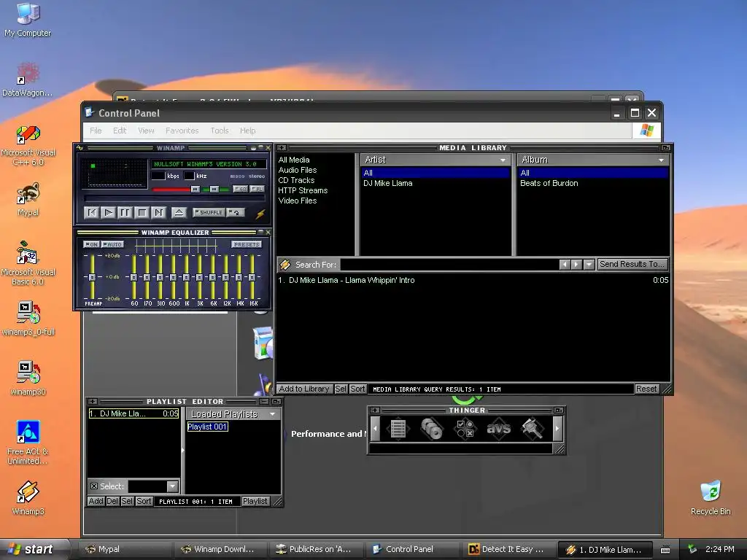Open the Album column dropdown

661,160
